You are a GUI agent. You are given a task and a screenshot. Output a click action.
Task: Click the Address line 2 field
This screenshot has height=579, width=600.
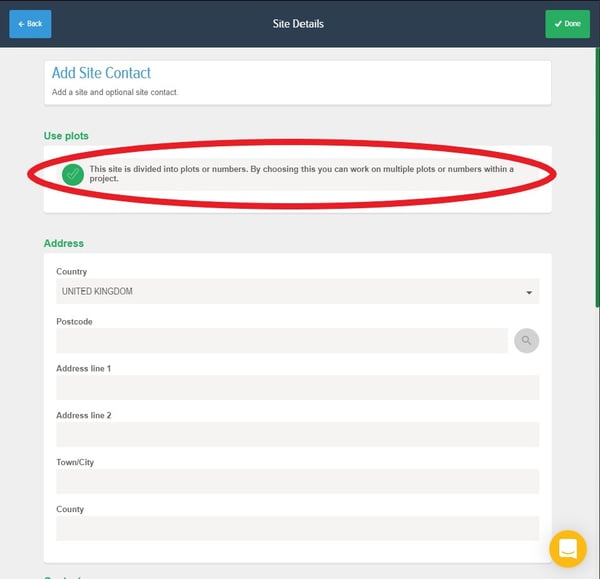297,434
